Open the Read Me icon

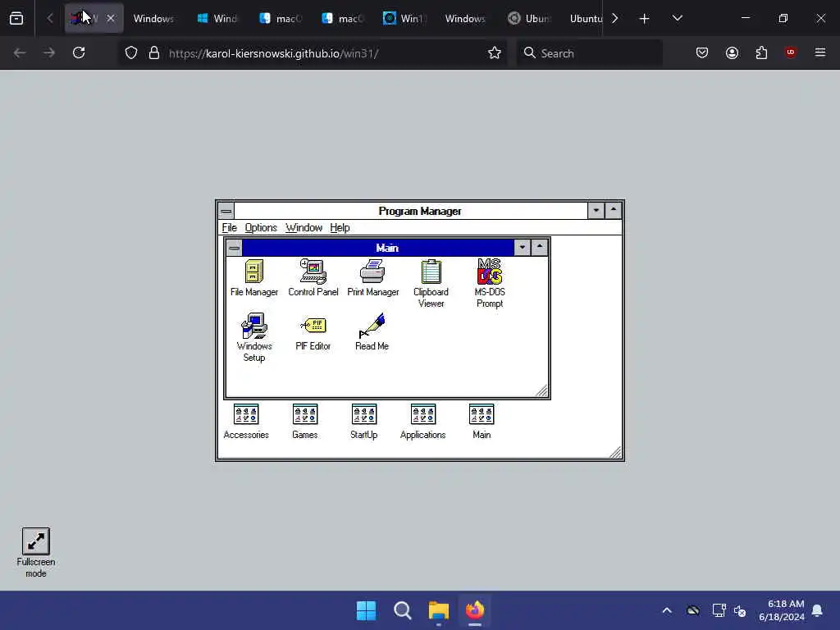[372, 332]
